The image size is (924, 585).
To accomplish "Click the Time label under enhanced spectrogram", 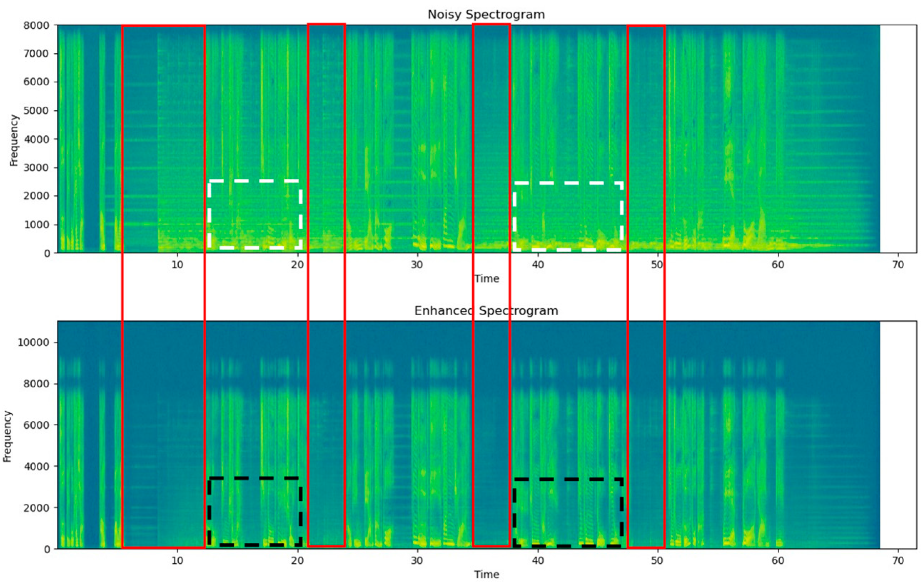I will tap(487, 574).
